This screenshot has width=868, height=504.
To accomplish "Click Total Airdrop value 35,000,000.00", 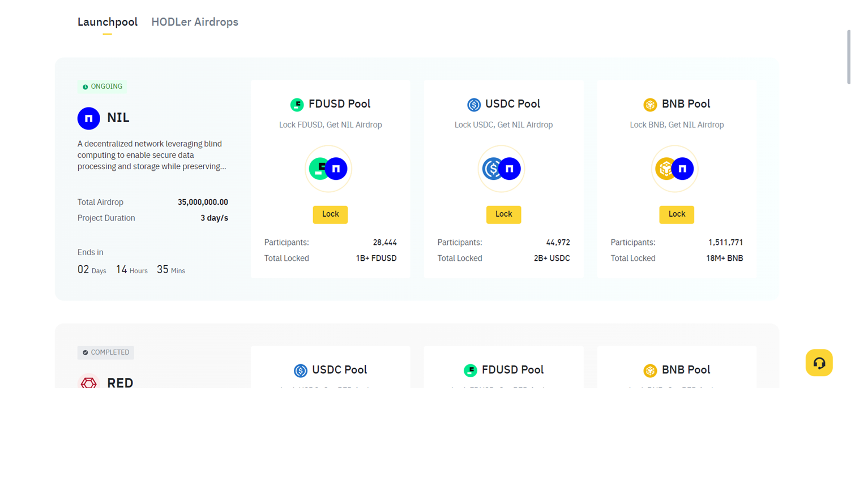I will point(203,203).
